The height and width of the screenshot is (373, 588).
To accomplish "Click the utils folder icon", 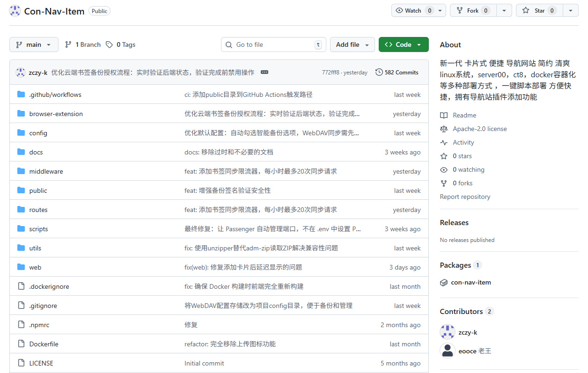I will [x=21, y=248].
